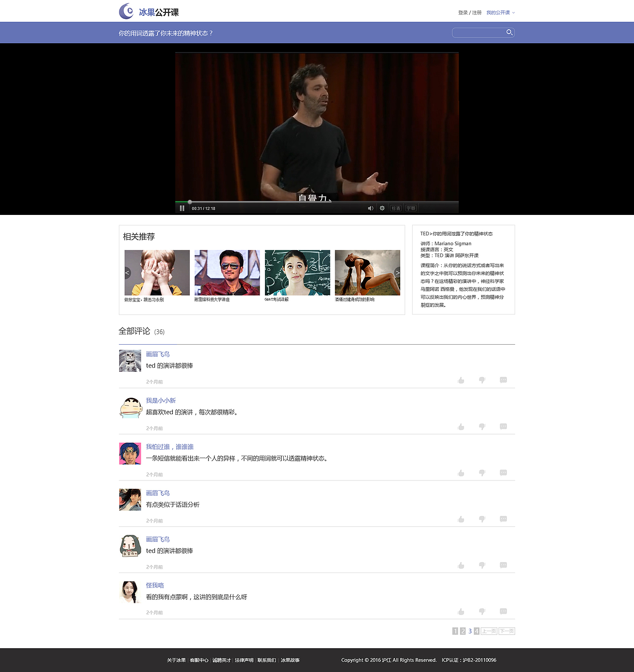The image size is (634, 672).
Task: Dislike the 有点类似于话语分析 comment
Action: pos(482,519)
